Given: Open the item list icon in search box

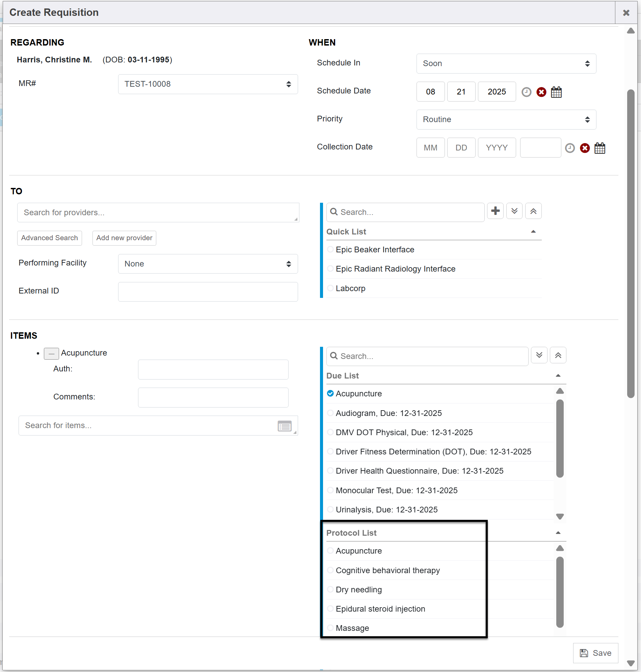Looking at the screenshot, I should (x=284, y=426).
